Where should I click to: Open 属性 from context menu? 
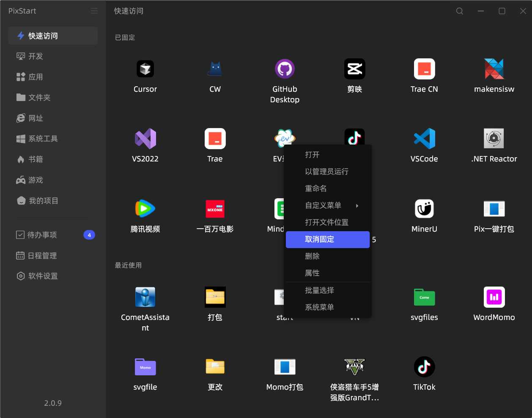(328, 273)
